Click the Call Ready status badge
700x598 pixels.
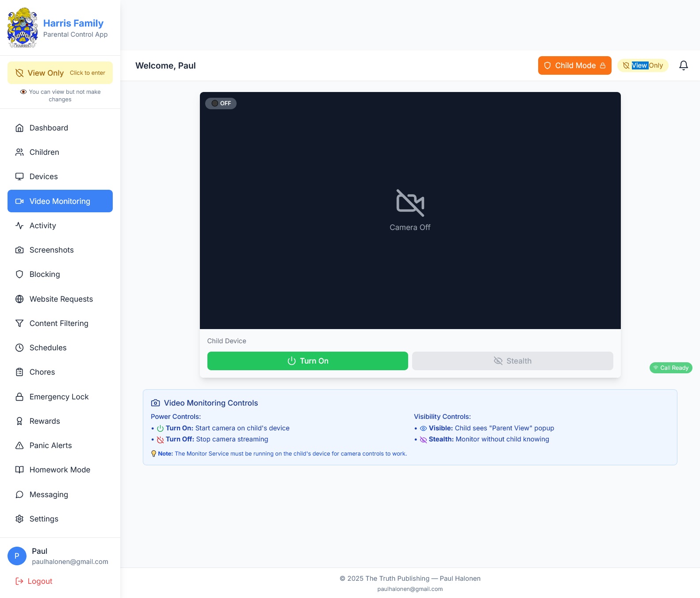coord(671,368)
